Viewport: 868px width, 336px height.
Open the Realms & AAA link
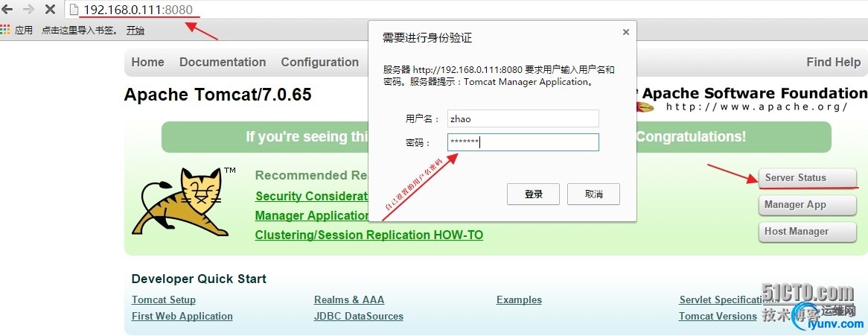(x=348, y=300)
